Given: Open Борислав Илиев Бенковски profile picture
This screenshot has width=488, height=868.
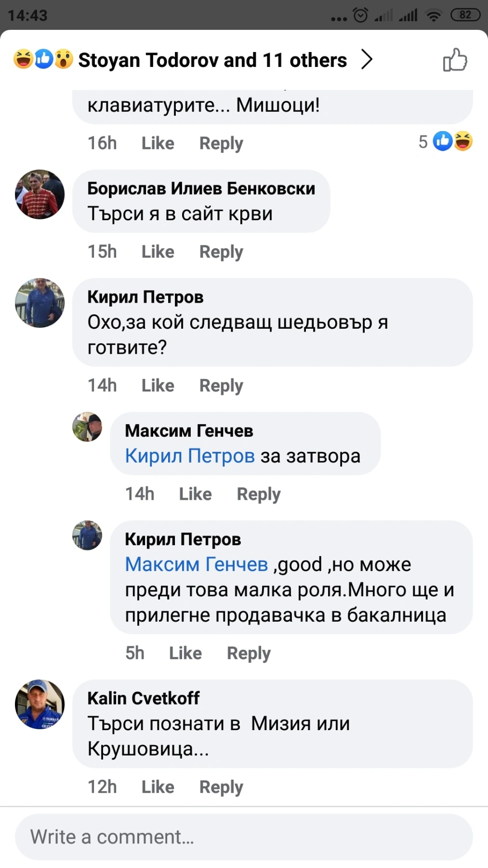Looking at the screenshot, I should click(40, 194).
